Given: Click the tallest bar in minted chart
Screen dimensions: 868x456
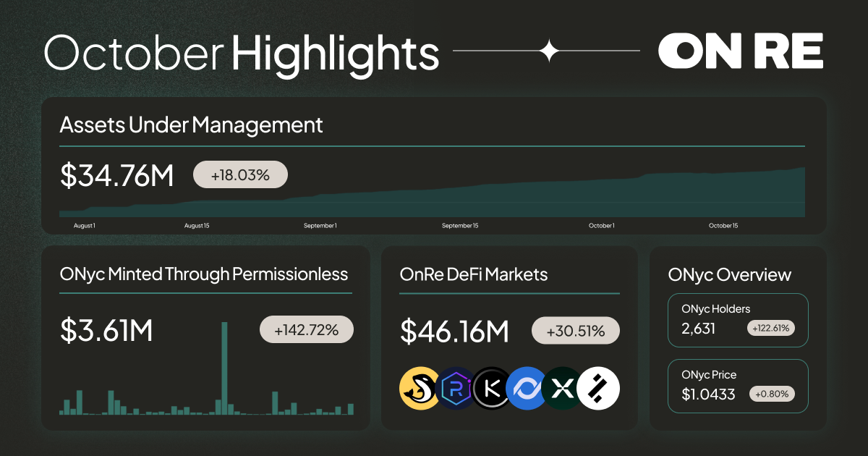Looking at the screenshot, I should coord(224,368).
